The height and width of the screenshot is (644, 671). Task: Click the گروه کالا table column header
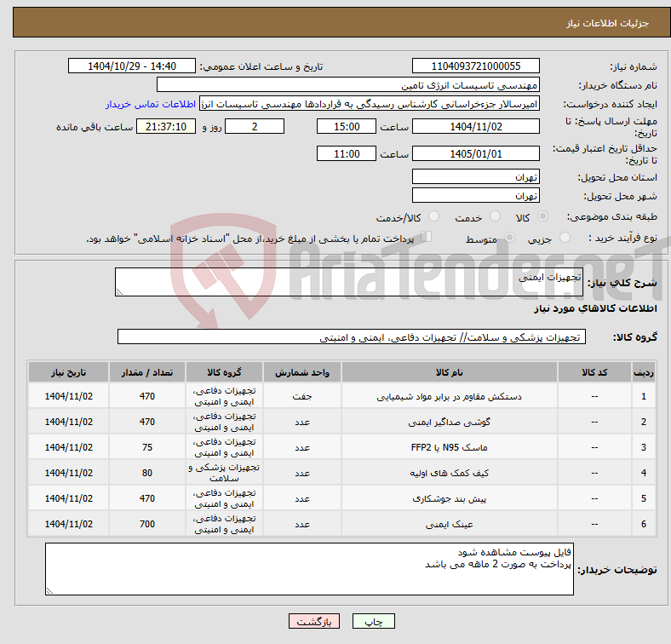coord(224,372)
